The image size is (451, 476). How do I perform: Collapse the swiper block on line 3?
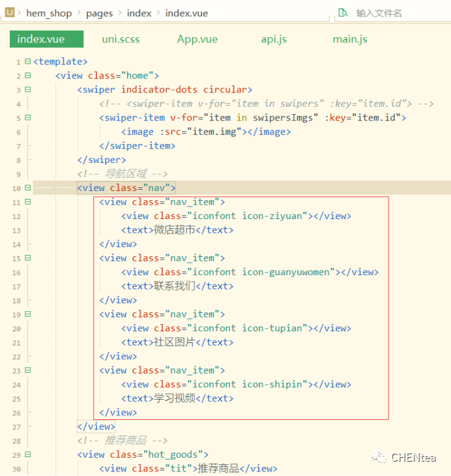(27, 90)
